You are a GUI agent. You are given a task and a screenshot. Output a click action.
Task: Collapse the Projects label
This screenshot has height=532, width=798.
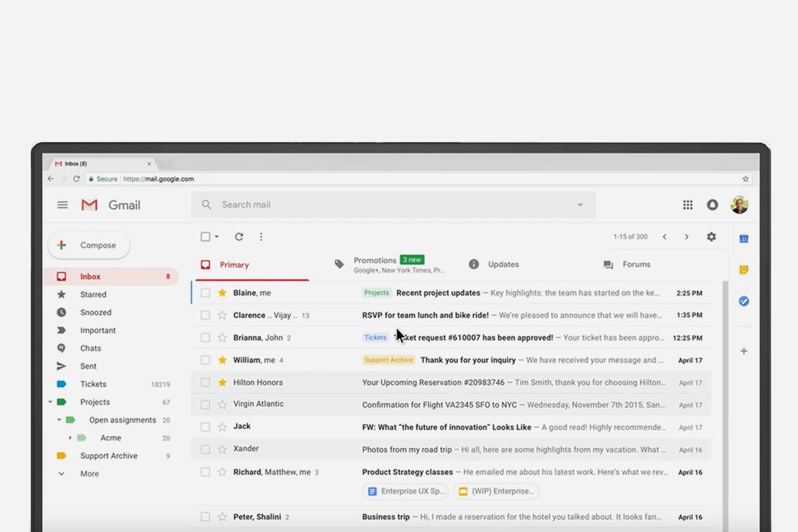click(x=50, y=402)
